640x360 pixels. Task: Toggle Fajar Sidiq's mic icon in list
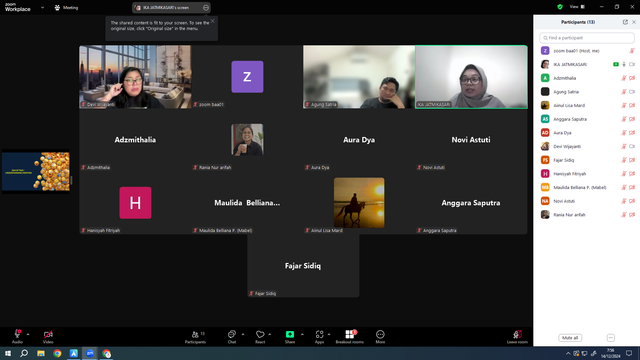coord(624,160)
